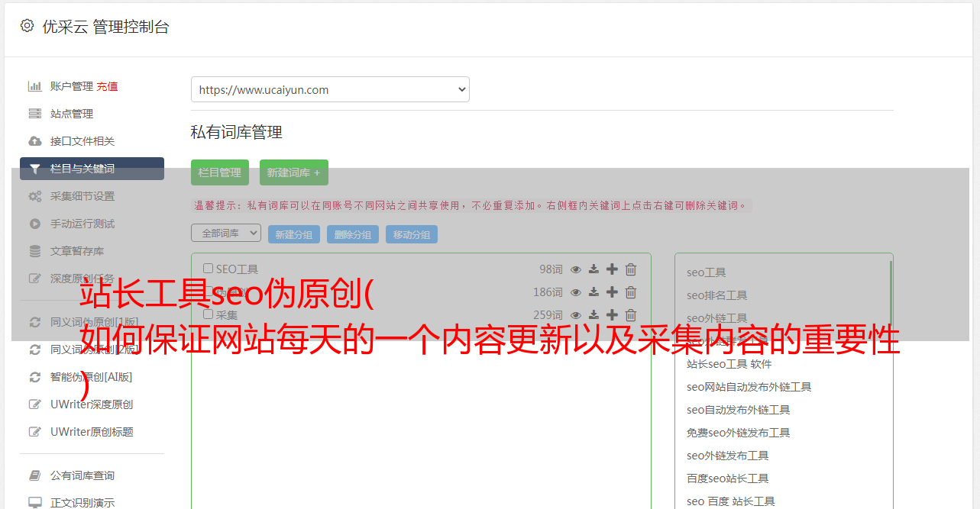Screen dimensions: 980x509
Task: Open 手动运行测试 via its play icon
Action: (34, 224)
